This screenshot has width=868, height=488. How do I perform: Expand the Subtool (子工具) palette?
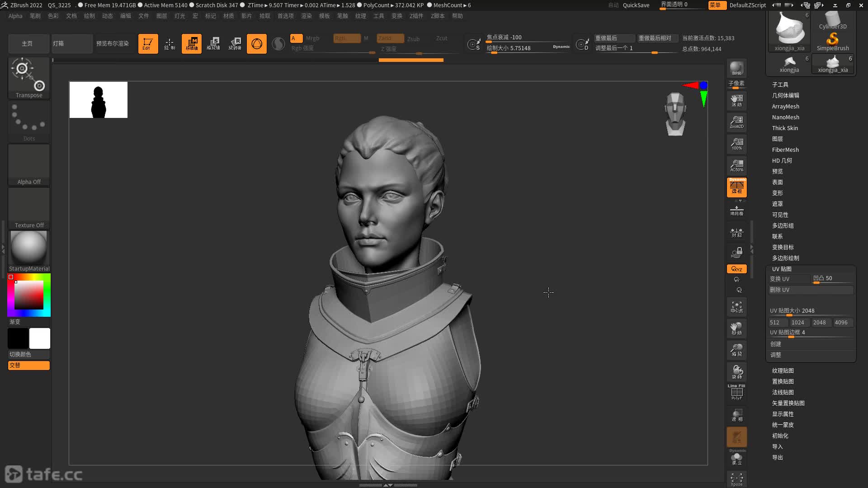[780, 84]
